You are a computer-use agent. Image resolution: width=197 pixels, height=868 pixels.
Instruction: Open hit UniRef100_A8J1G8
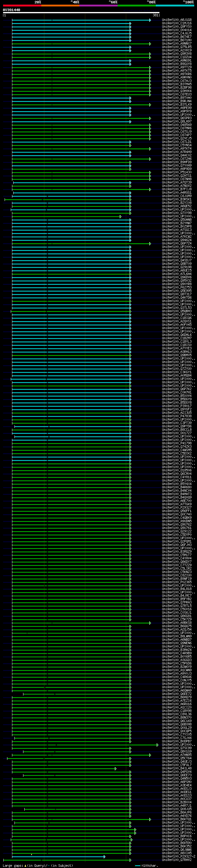coord(177,20)
